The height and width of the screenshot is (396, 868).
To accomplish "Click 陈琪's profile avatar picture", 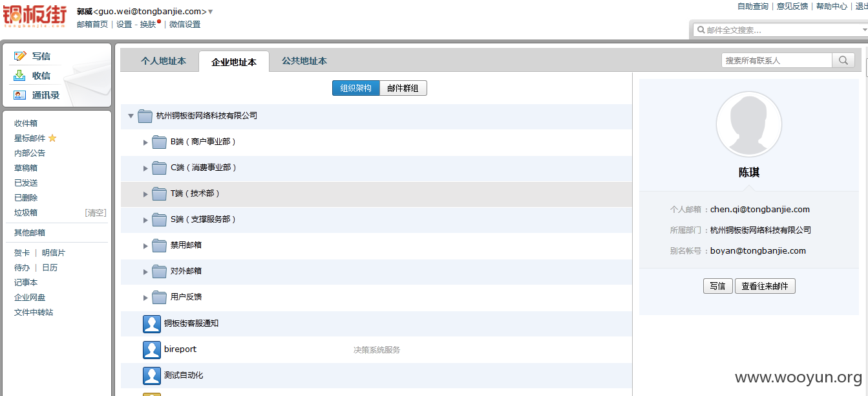I will click(749, 124).
